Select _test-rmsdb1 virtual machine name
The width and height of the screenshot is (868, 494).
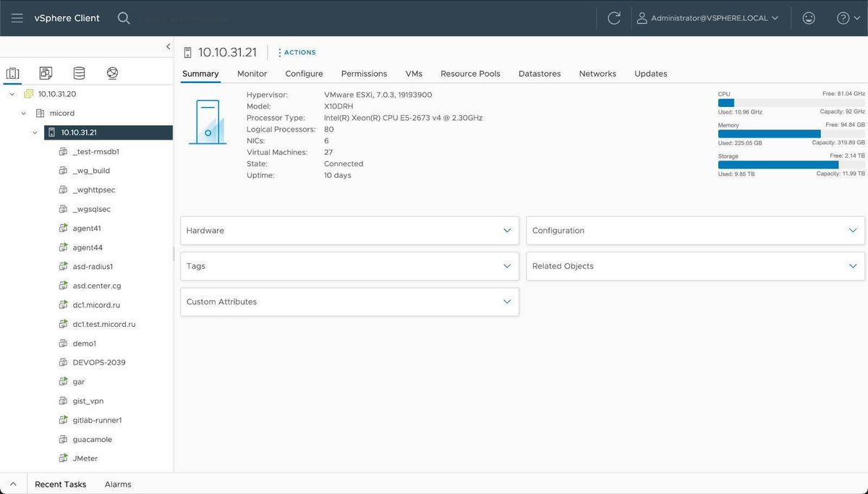(96, 152)
